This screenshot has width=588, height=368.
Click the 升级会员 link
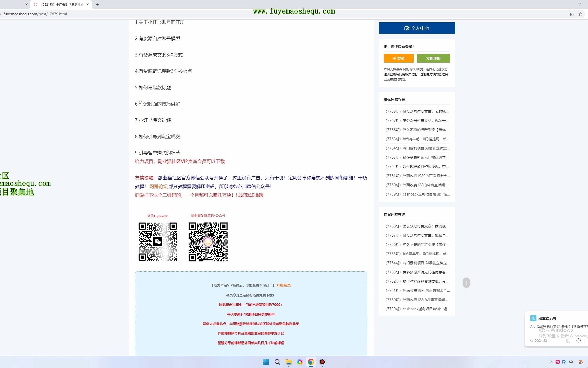(284, 285)
